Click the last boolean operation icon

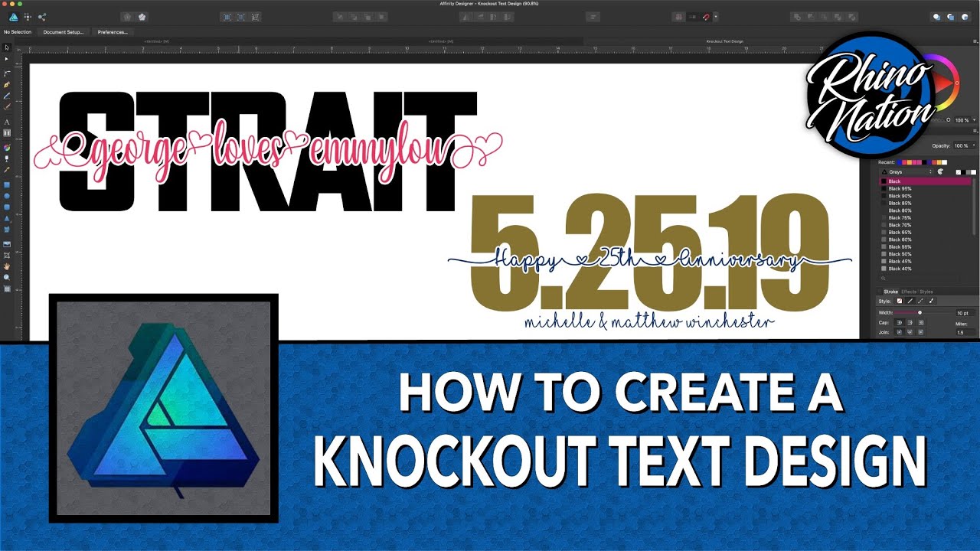(851, 16)
